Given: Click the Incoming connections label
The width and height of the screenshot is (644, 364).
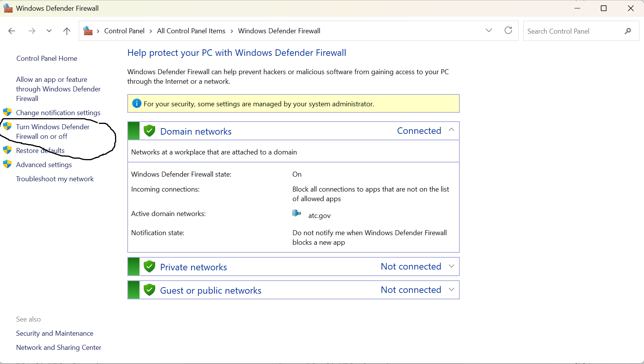Looking at the screenshot, I should 165,189.
